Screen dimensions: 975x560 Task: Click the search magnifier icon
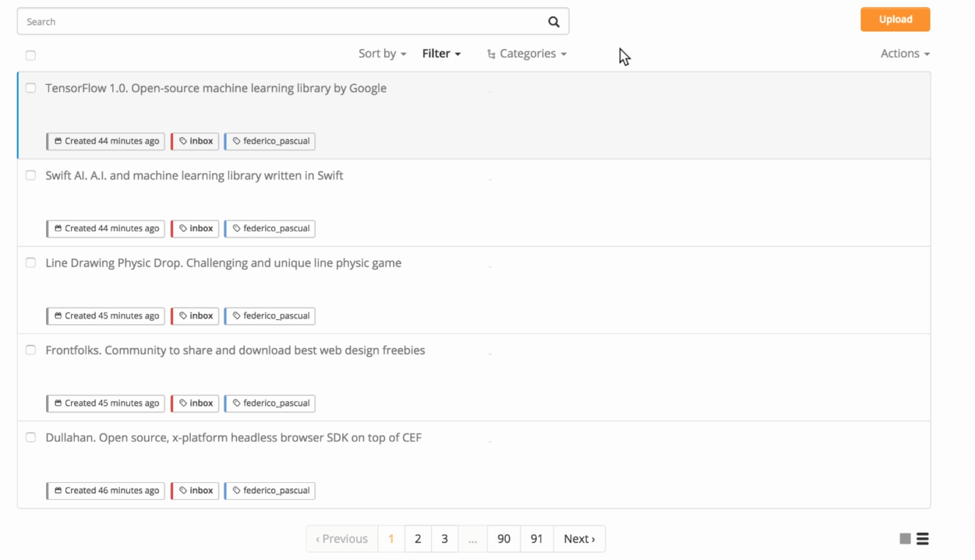[x=553, y=22]
